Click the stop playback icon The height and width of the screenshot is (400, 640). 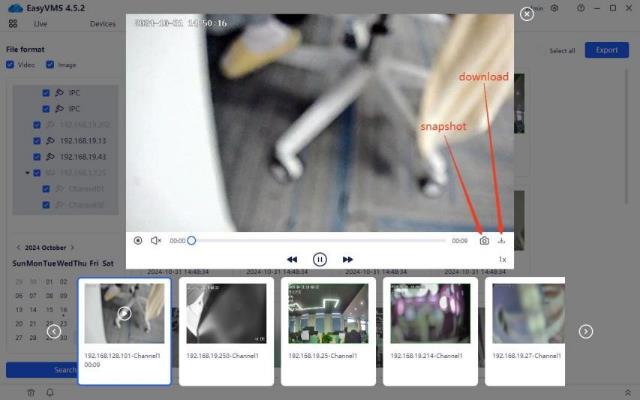tap(138, 240)
